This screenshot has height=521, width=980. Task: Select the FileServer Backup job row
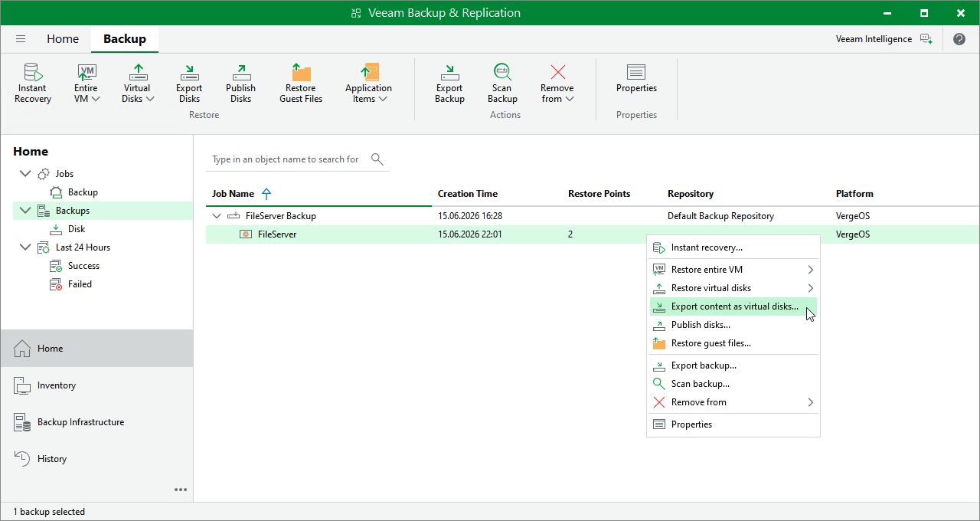click(593, 216)
